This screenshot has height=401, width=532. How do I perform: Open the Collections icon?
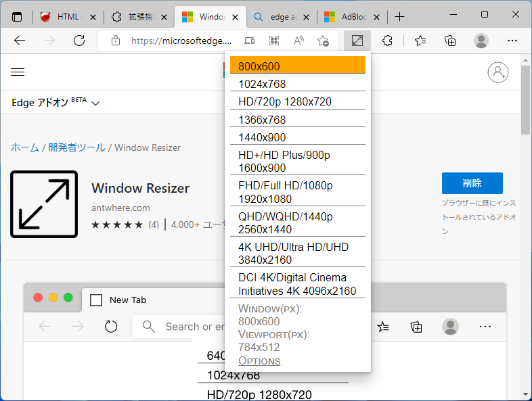450,41
